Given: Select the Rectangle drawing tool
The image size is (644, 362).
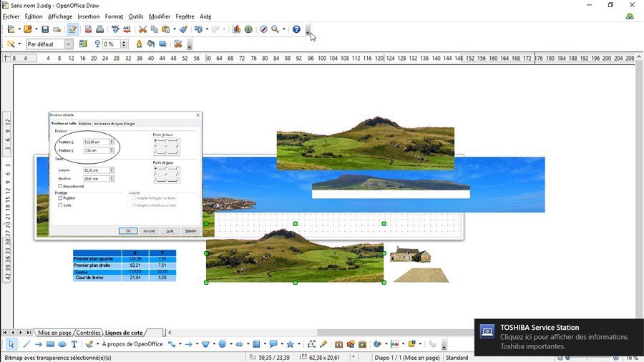Looking at the screenshot, I should click(x=50, y=344).
